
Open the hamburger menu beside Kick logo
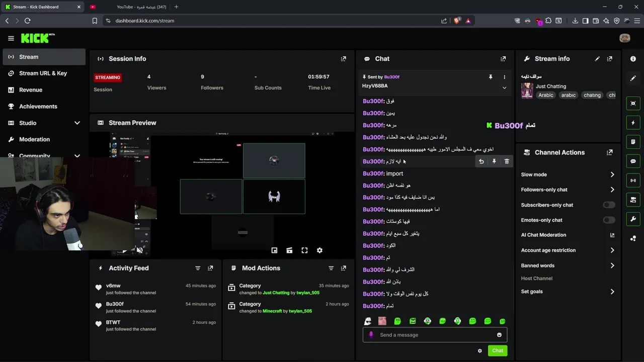11,38
